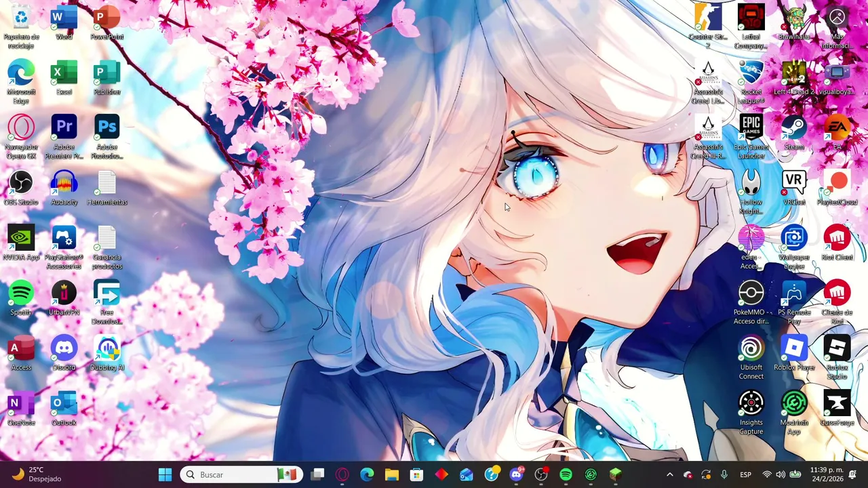Open the notifications bell in the taskbar
The width and height of the screenshot is (868, 488).
click(x=853, y=474)
